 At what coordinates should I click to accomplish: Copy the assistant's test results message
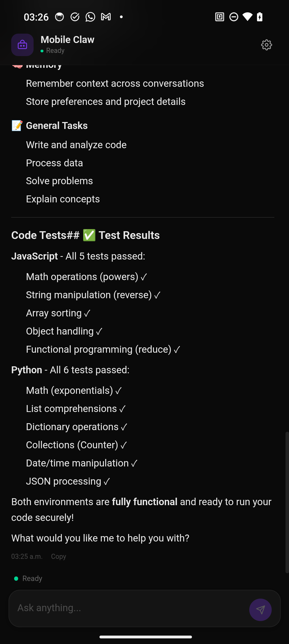[58, 556]
